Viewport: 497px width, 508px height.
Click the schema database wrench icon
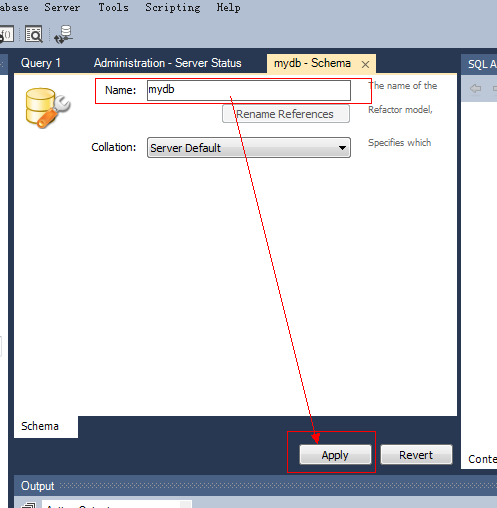coord(47,107)
